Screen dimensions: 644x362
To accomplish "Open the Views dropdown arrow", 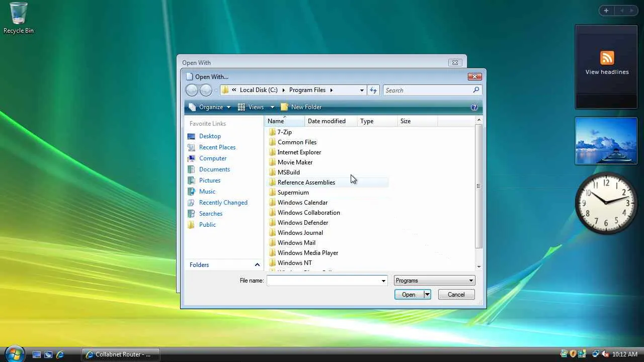I will (x=272, y=107).
